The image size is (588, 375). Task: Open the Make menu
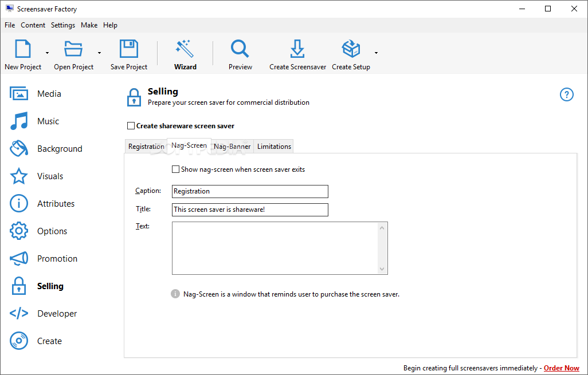tap(89, 25)
